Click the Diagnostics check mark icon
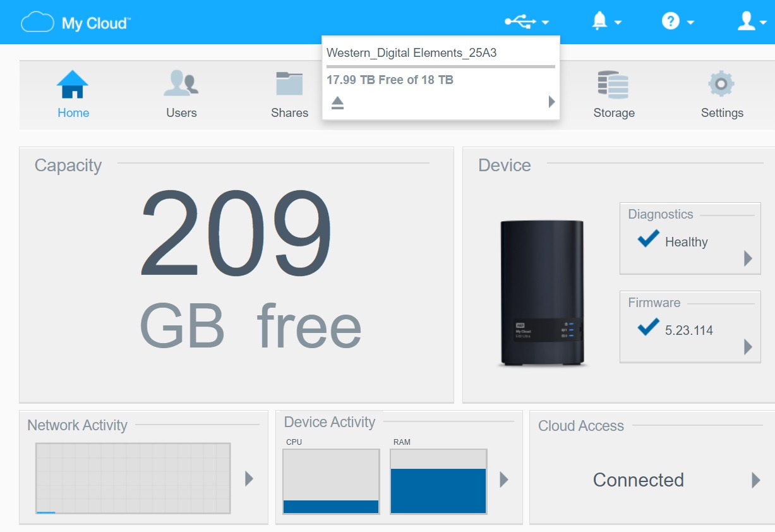The height and width of the screenshot is (532, 775). pyautogui.click(x=649, y=239)
